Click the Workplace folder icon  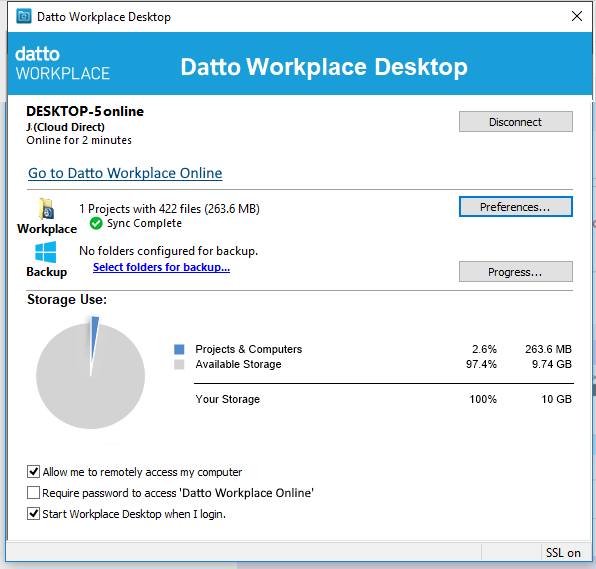[x=47, y=209]
